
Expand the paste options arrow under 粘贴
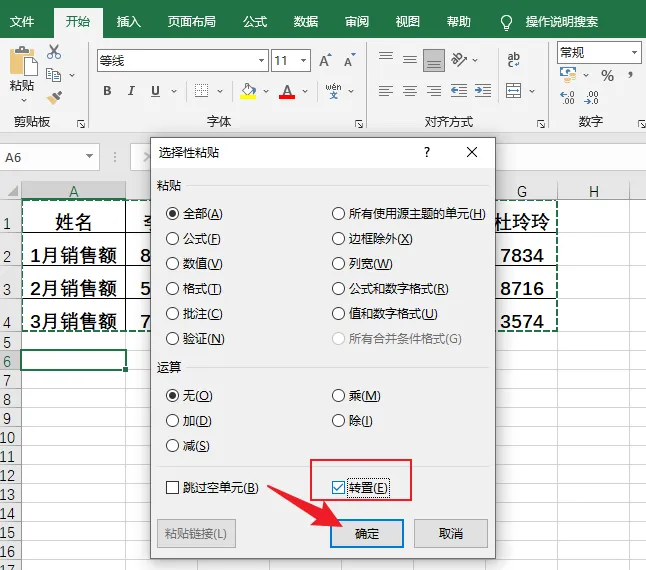(x=24, y=100)
